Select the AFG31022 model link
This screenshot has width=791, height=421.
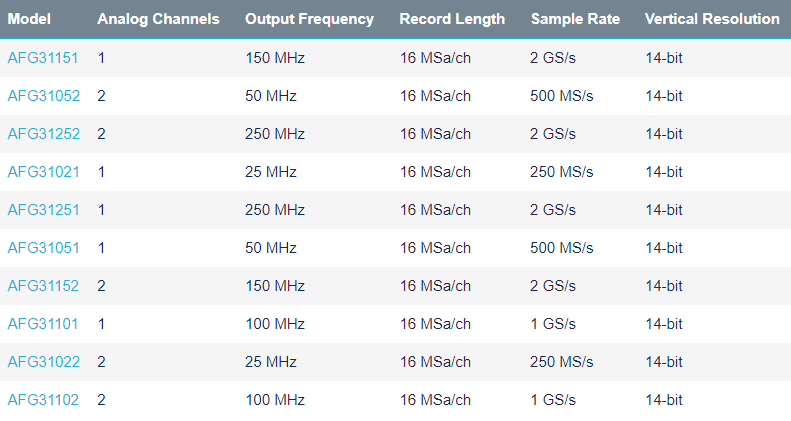[43, 362]
